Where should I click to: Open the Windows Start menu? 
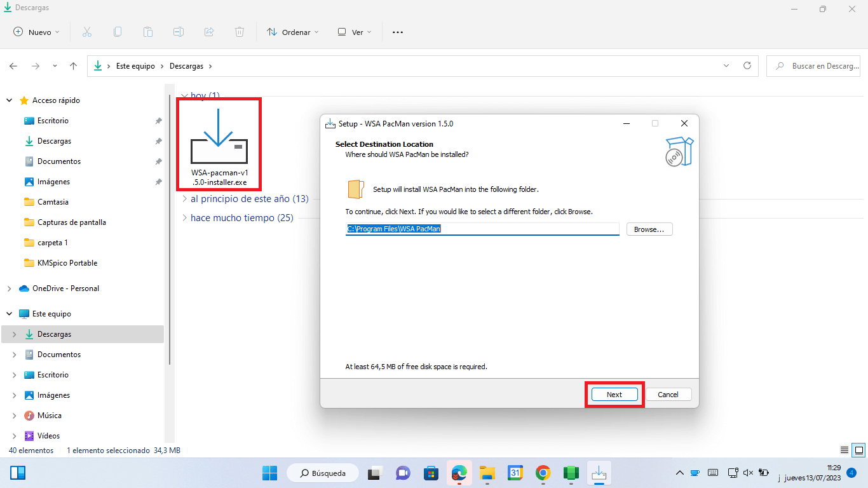coord(270,473)
